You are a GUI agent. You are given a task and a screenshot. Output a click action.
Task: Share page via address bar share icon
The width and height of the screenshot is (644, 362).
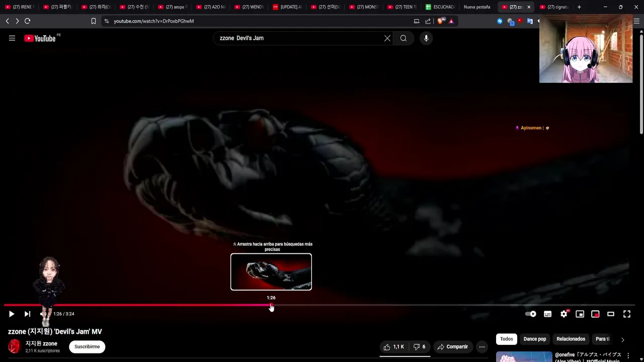[428, 21]
